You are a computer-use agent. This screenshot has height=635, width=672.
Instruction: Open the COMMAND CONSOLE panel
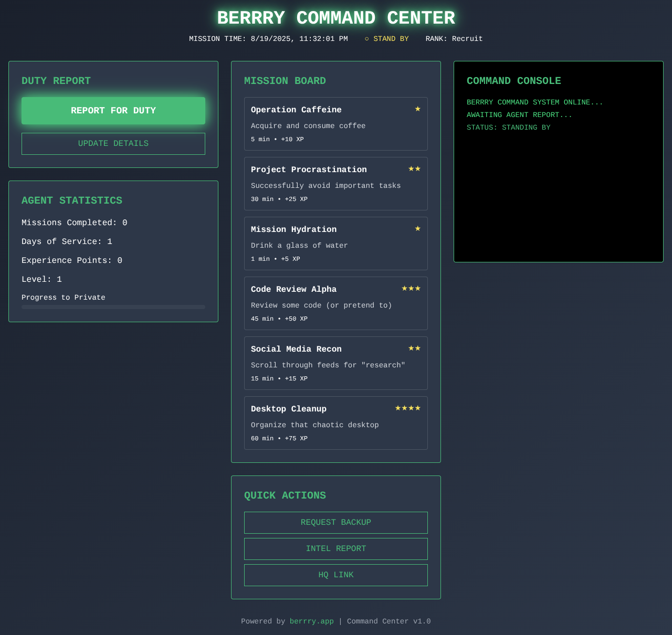[513, 81]
